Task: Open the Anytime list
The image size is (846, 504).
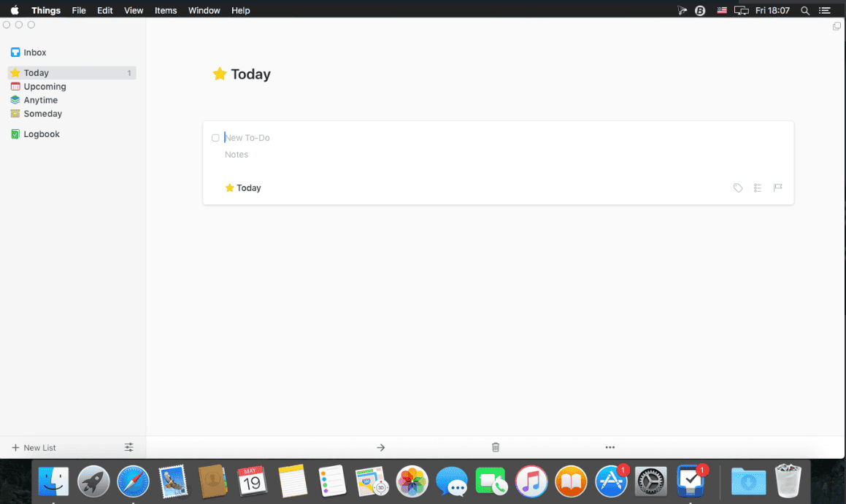Action: coord(34,100)
